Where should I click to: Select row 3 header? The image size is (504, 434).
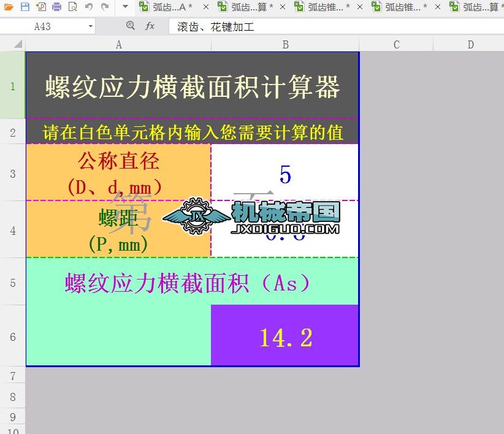pyautogui.click(x=12, y=173)
